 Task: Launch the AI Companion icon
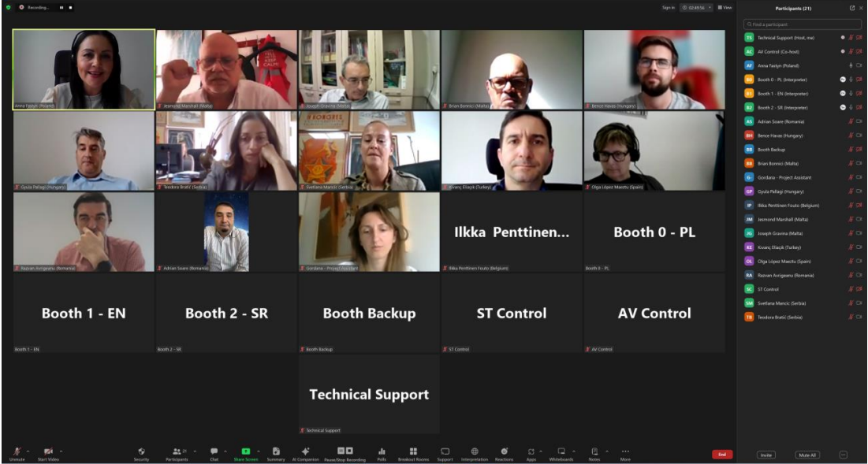[305, 451]
